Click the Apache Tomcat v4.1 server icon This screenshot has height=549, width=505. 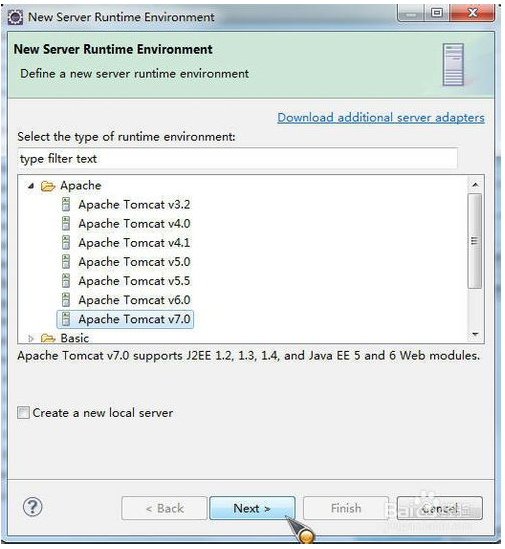(x=66, y=243)
